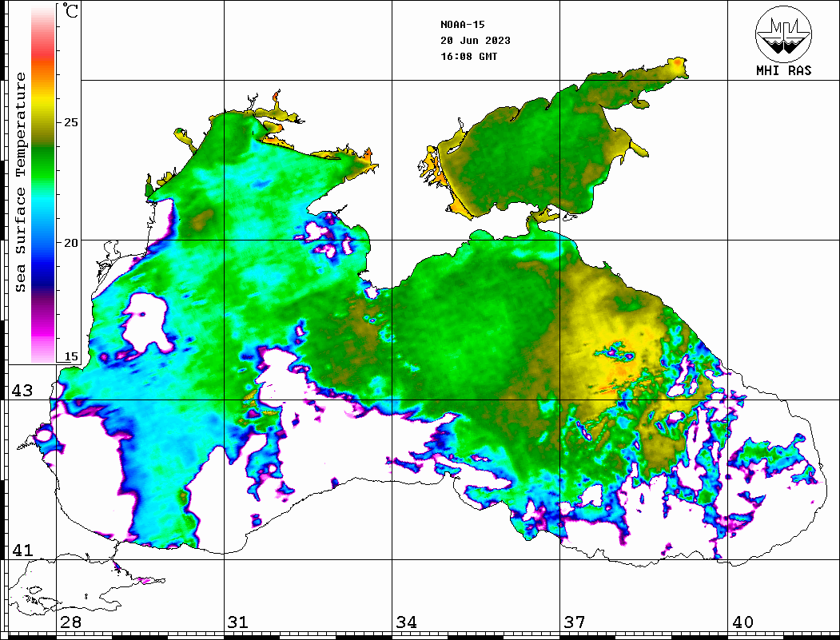Click latitude label '41'
This screenshot has width=840, height=640.
click(x=22, y=550)
